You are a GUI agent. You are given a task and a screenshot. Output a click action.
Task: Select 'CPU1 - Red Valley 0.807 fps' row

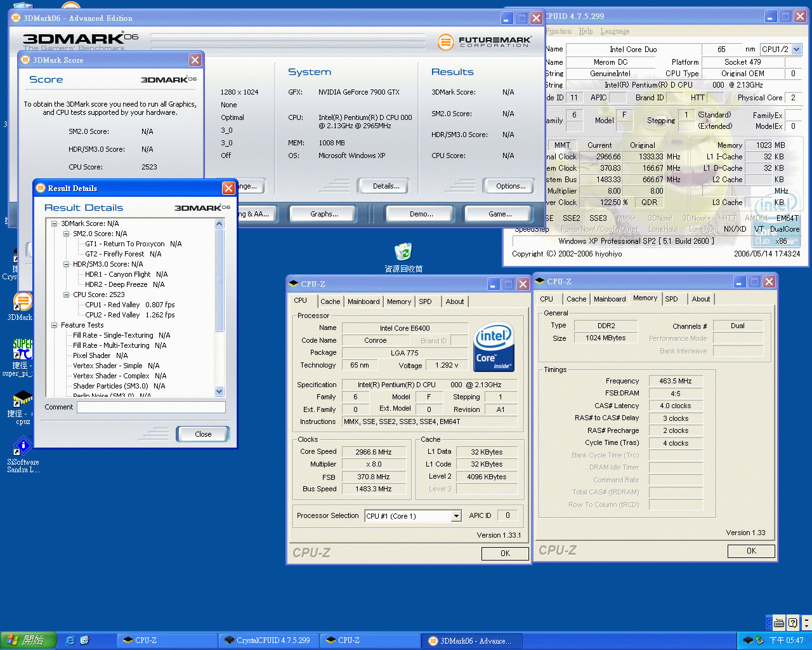pos(130,305)
